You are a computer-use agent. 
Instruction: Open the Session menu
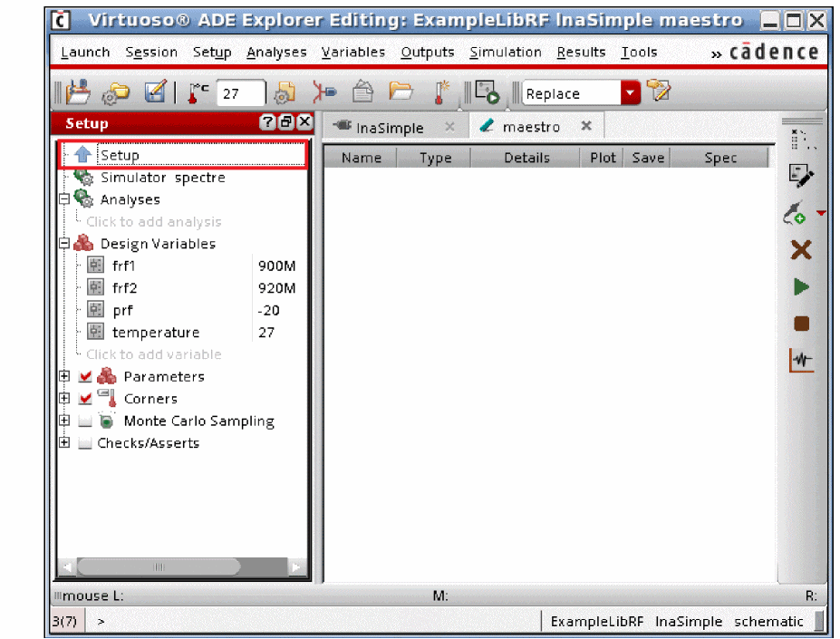tap(151, 52)
